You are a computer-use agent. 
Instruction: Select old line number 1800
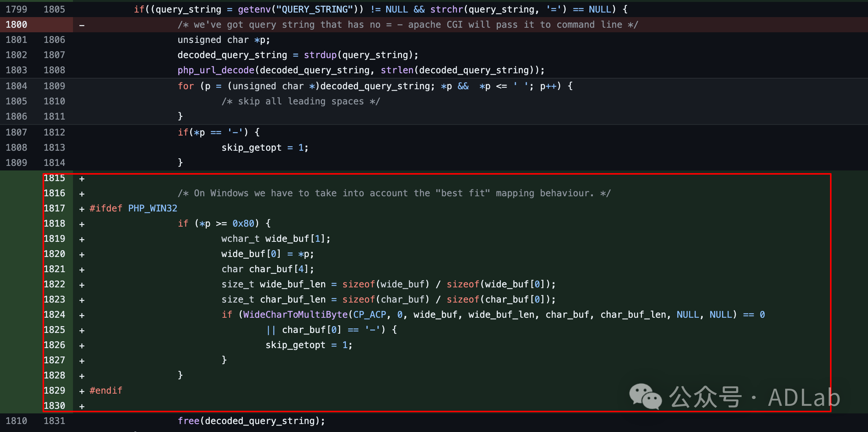pos(16,25)
